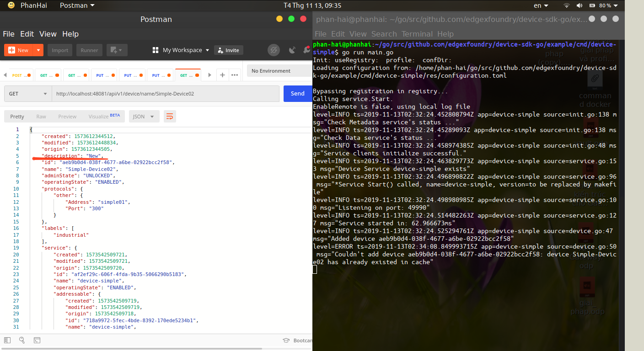Select the Pretty response view
This screenshot has height=351, width=644.
coord(17,117)
